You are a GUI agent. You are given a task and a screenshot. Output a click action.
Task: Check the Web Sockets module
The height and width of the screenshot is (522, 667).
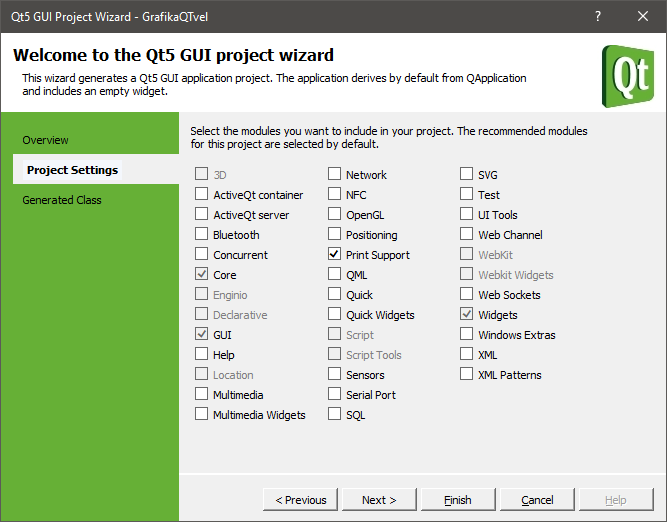(x=466, y=294)
